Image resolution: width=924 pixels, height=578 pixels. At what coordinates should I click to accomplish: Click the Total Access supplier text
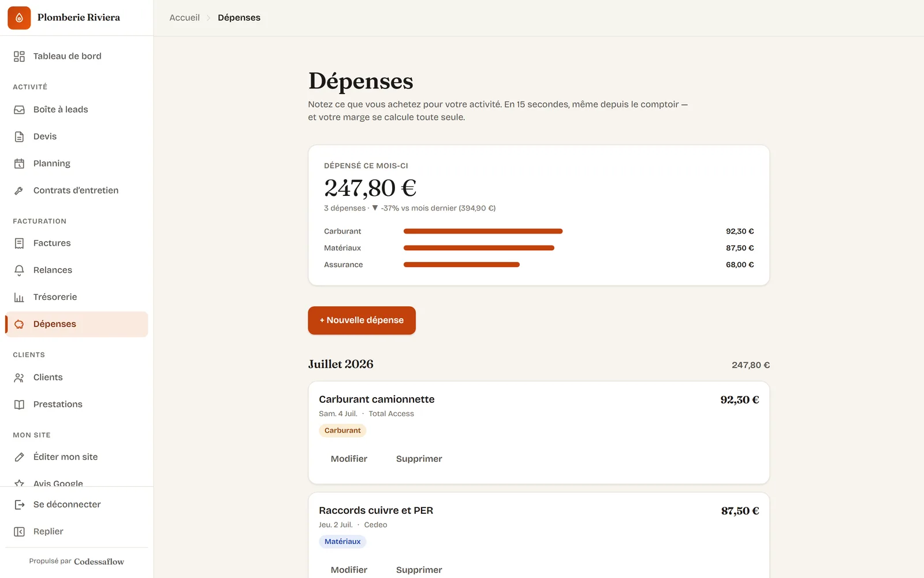392,414
